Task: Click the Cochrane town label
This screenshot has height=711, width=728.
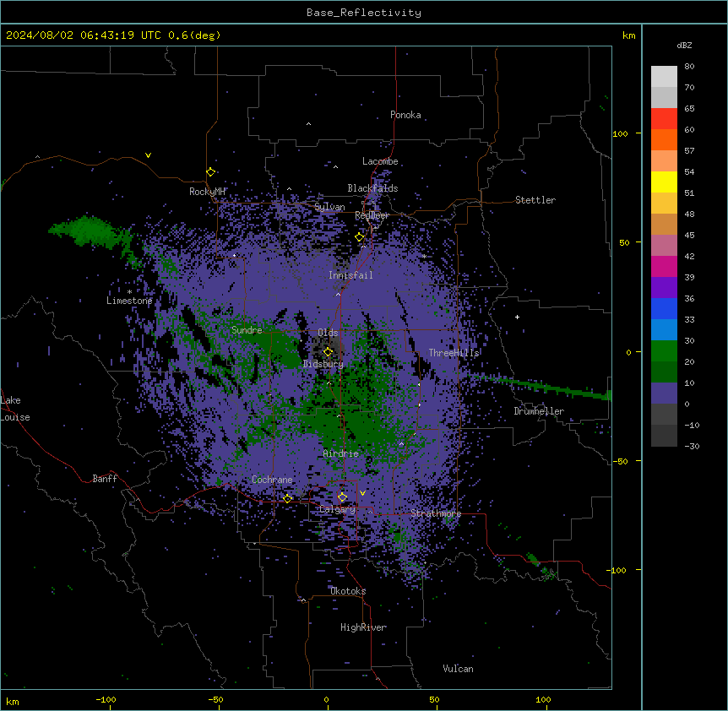Action: [x=272, y=480]
